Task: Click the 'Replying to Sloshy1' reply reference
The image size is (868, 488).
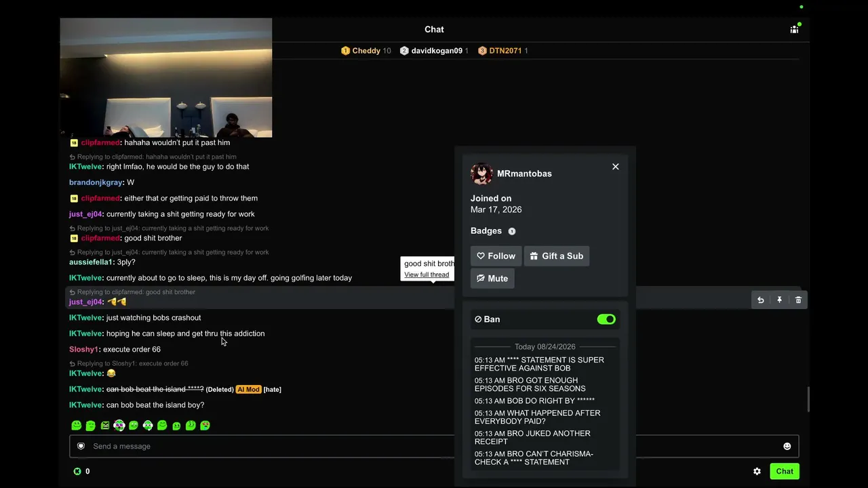Action: click(x=129, y=363)
